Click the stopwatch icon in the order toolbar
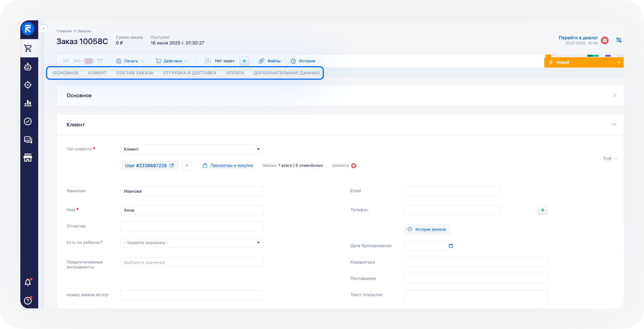 coord(100,61)
